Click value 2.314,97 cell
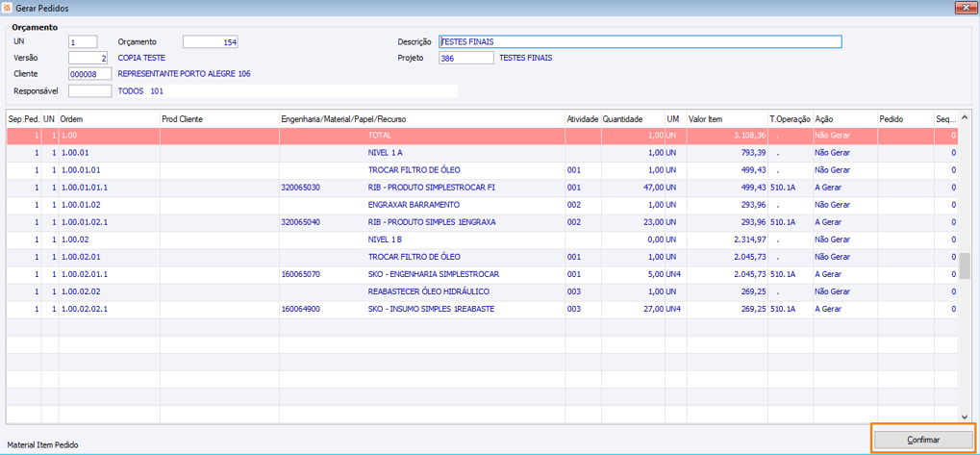This screenshot has height=455, width=980. coord(726,240)
